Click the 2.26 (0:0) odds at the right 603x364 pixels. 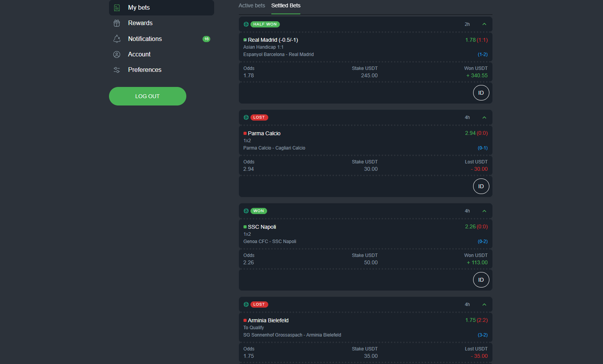[x=477, y=227]
